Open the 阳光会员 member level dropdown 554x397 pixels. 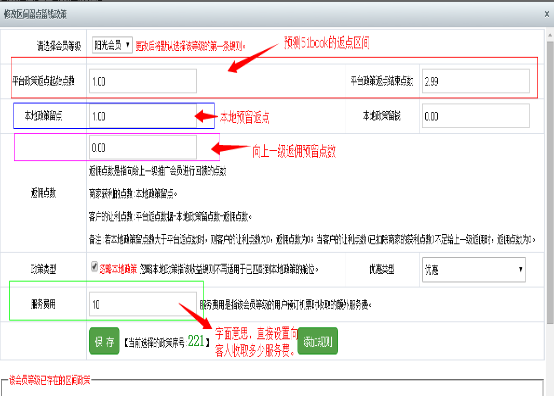(x=112, y=45)
